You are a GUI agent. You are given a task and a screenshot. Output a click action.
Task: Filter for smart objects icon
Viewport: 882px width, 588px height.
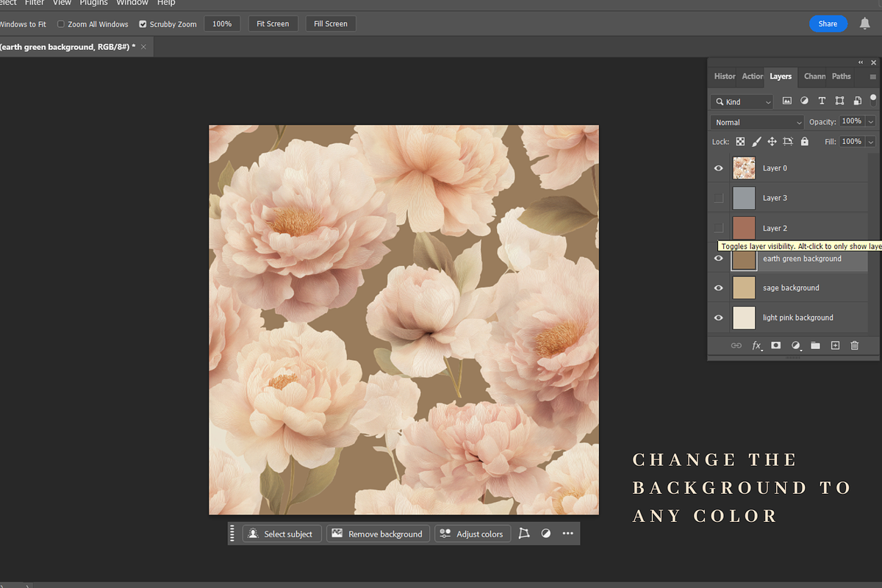point(857,101)
